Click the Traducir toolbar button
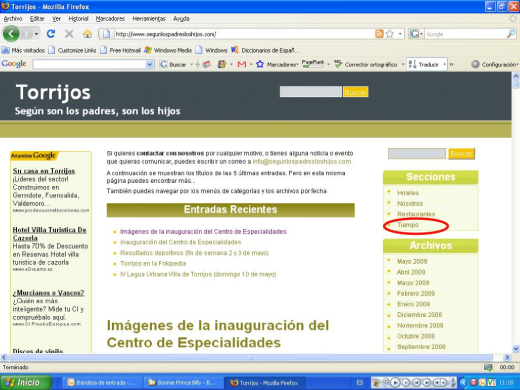This screenshot has width=520, height=390. tap(423, 64)
